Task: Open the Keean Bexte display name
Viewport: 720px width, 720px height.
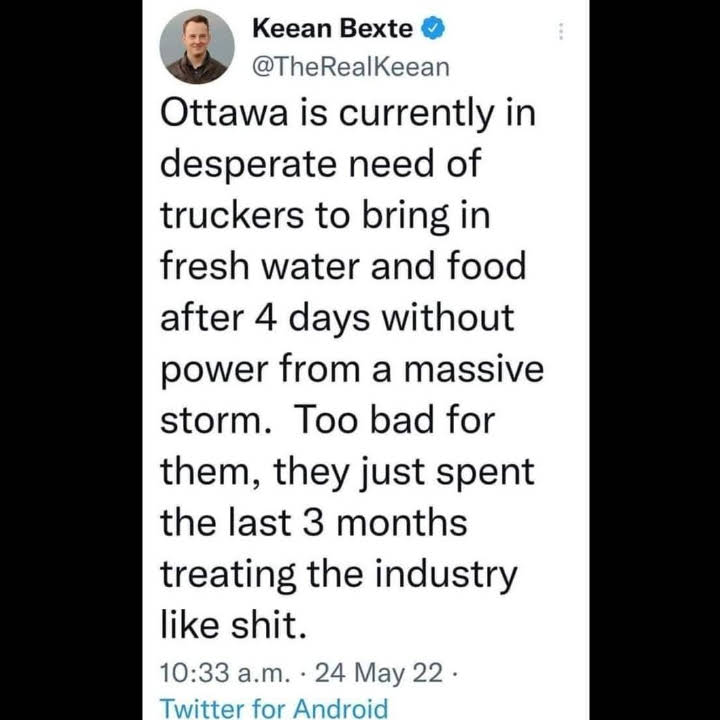Action: 334,29
